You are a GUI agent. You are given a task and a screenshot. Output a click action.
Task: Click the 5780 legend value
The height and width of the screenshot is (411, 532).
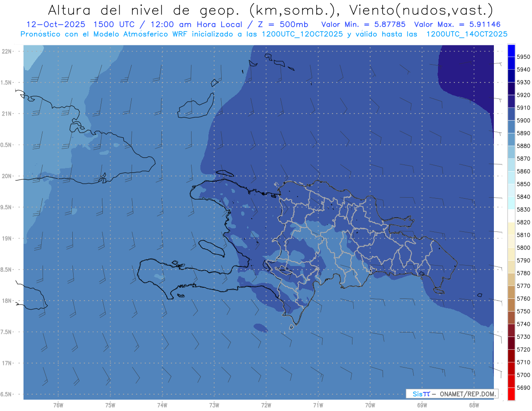(523, 273)
